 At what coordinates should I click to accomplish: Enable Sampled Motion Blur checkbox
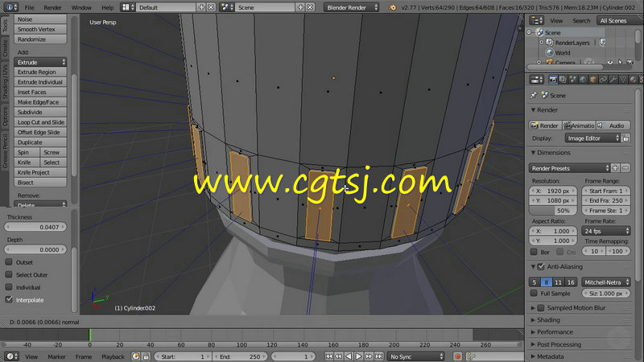pyautogui.click(x=541, y=308)
